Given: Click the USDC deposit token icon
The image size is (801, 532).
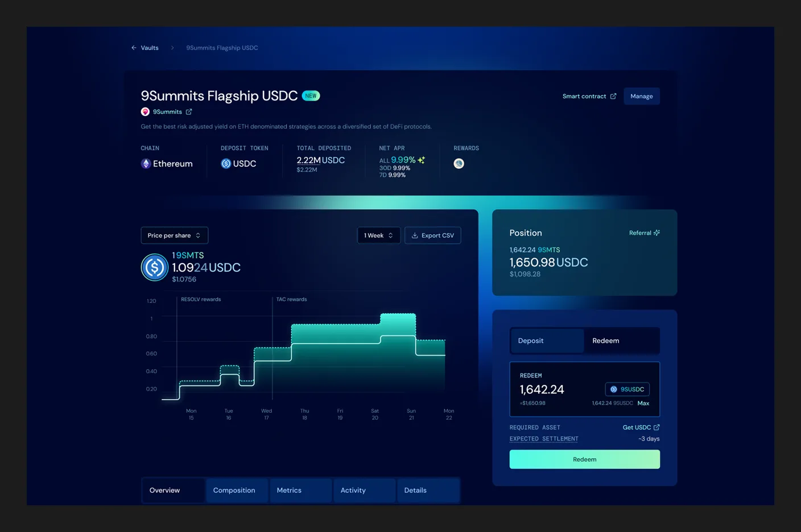Looking at the screenshot, I should tap(226, 164).
